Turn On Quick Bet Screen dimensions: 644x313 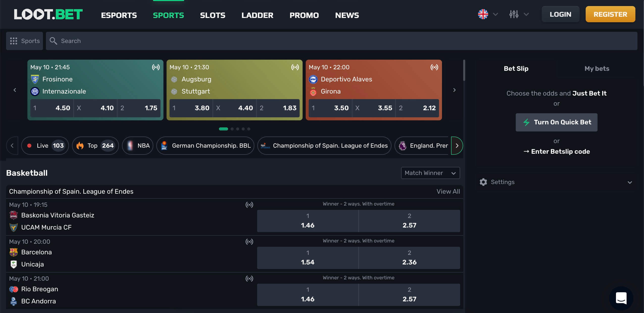pos(556,122)
